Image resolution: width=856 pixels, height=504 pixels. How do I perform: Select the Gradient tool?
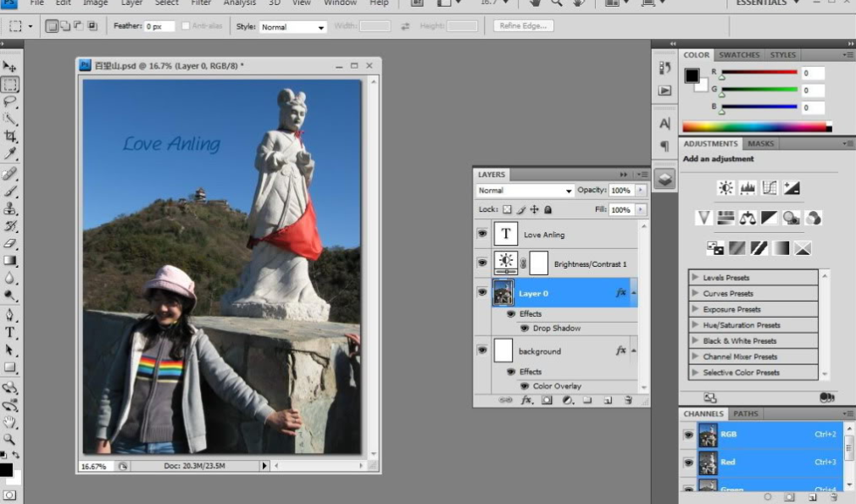[10, 261]
